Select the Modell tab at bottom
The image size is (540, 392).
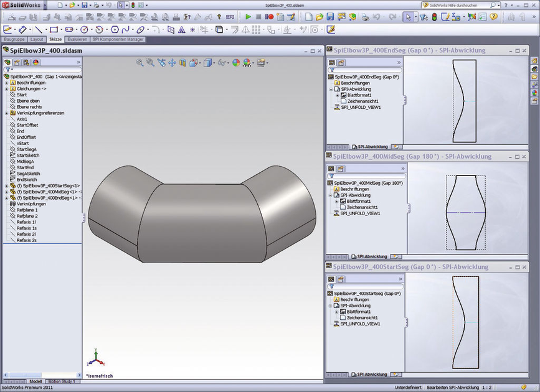(x=36, y=381)
